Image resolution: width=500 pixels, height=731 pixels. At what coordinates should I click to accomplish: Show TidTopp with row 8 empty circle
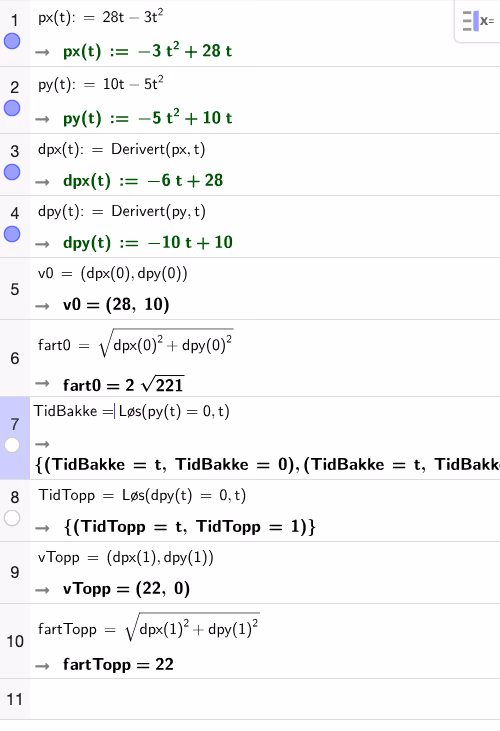tap(12, 518)
